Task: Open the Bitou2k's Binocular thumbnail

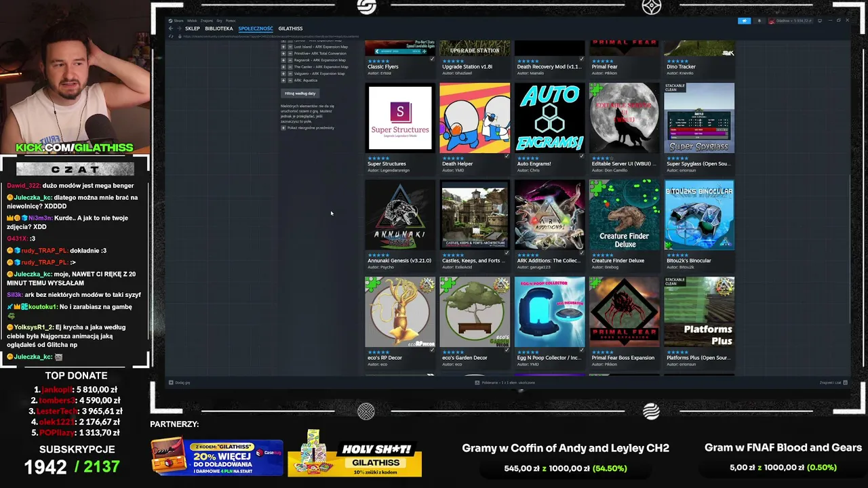Action: coord(699,215)
